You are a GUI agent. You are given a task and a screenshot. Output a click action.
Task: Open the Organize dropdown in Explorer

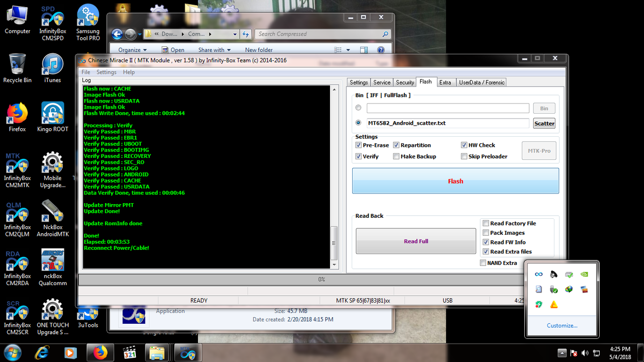(x=132, y=50)
